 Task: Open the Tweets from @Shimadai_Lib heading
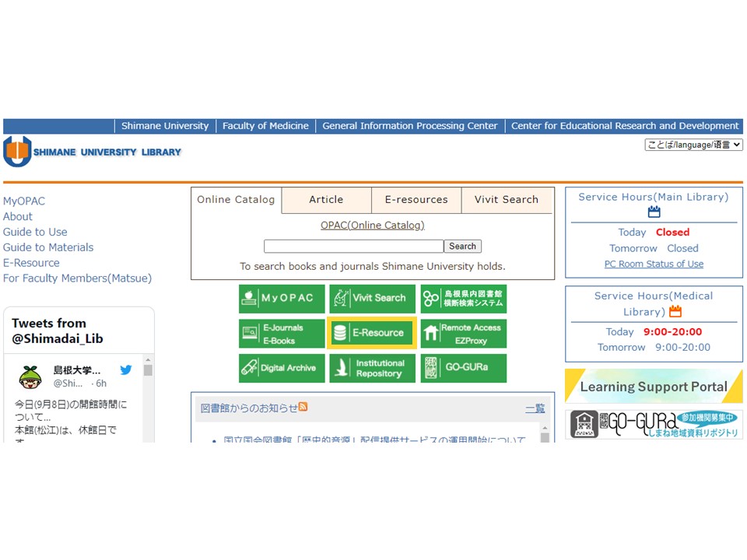click(x=57, y=331)
